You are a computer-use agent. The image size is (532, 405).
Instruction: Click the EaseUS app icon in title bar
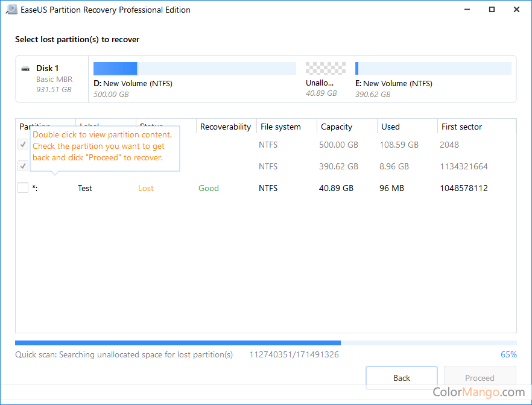(9, 10)
